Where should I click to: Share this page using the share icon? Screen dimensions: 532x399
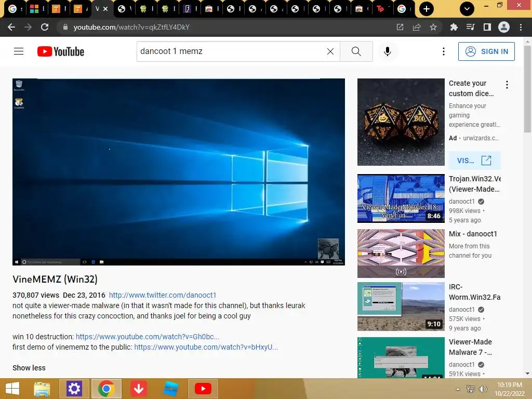click(x=417, y=27)
